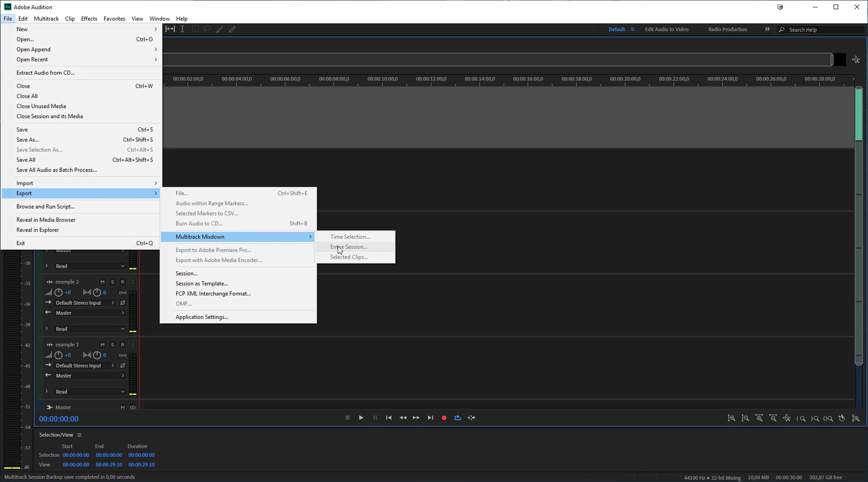Select the Time Selection tool icon
The image size is (868, 482).
point(182,29)
